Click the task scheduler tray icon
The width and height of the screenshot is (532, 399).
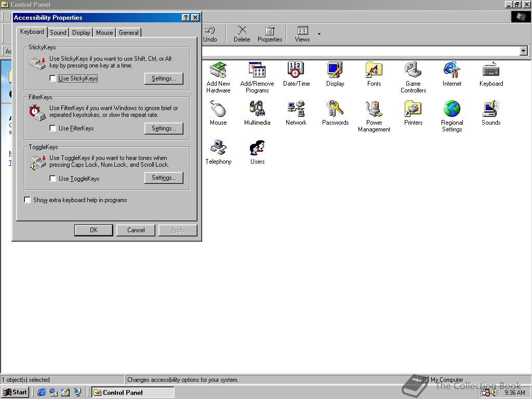pos(486,393)
